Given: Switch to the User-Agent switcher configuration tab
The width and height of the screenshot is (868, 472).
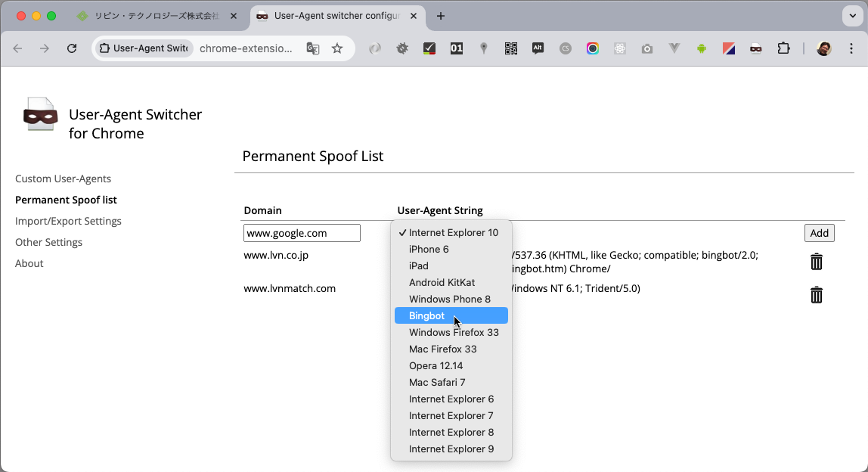Looking at the screenshot, I should click(x=333, y=15).
